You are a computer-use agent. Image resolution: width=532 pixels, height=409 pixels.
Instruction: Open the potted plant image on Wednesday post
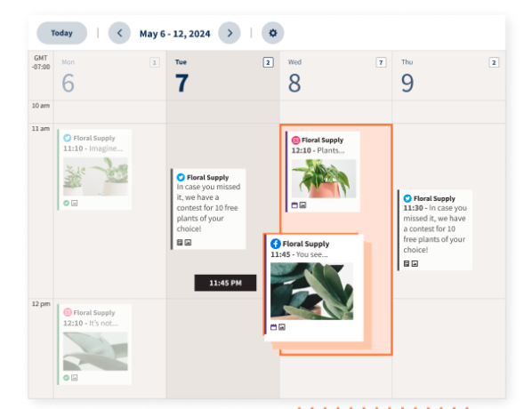[x=324, y=179]
